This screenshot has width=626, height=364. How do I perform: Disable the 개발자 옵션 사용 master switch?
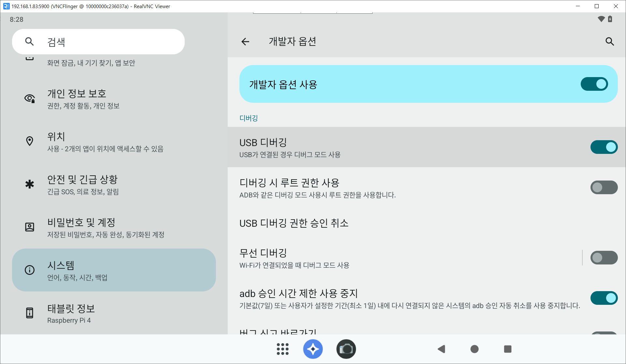coord(594,84)
